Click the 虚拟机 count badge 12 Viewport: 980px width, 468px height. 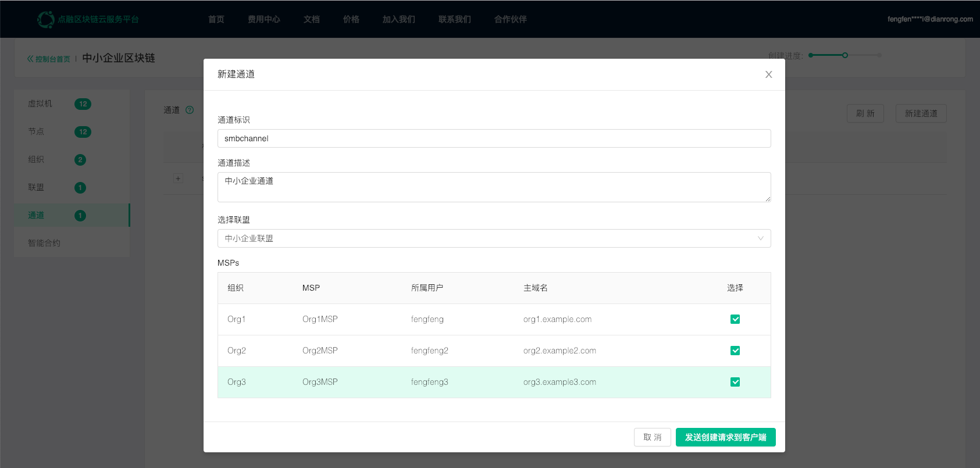point(83,104)
